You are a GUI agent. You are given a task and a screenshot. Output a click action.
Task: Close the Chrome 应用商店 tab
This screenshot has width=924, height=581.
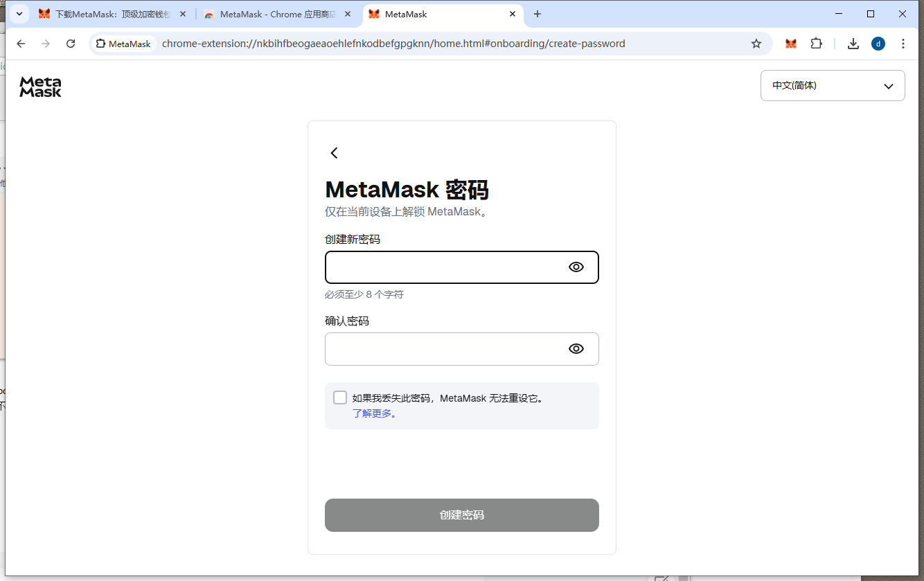click(x=348, y=14)
